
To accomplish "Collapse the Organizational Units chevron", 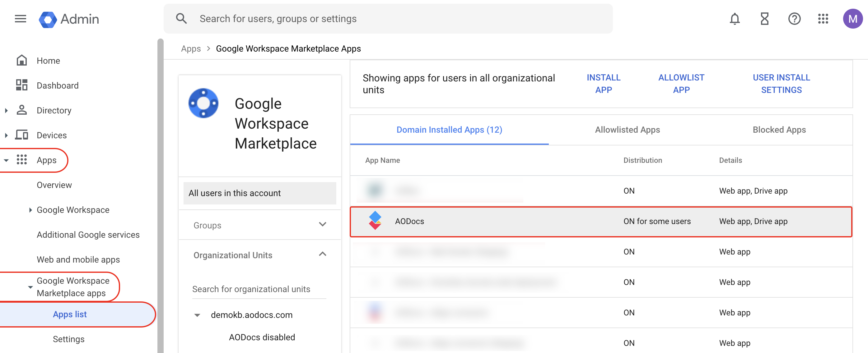I will pos(322,254).
